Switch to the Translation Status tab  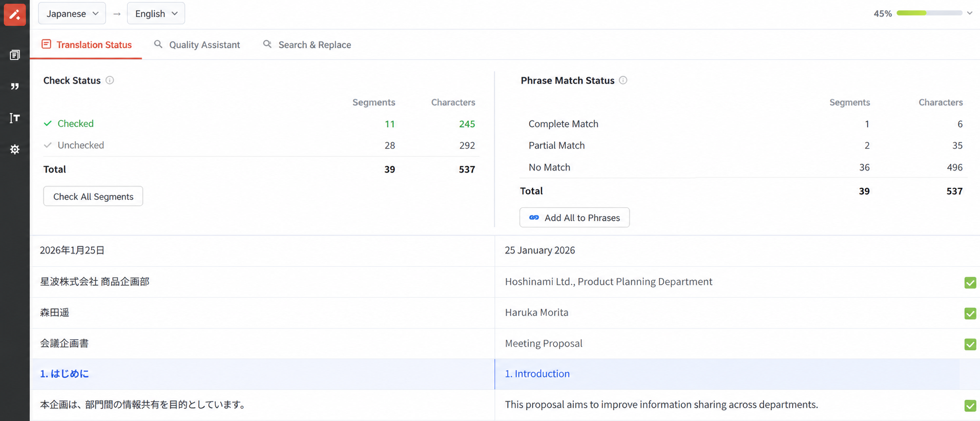click(86, 45)
